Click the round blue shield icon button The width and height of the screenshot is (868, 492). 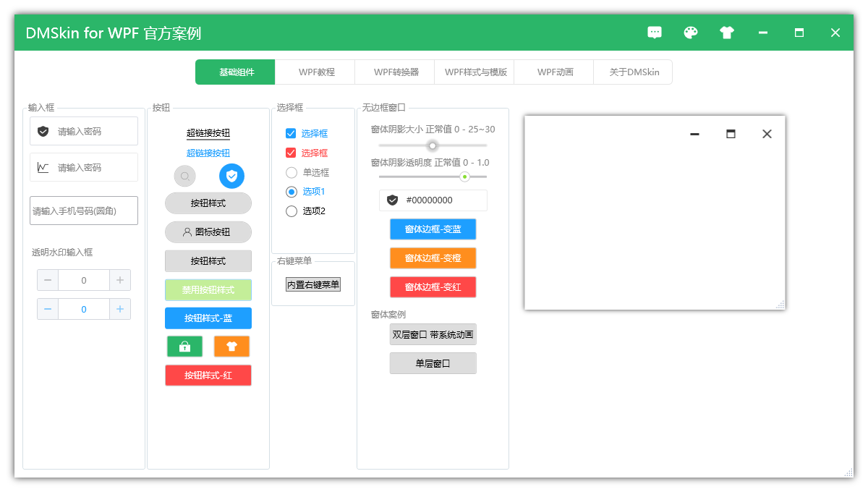231,176
